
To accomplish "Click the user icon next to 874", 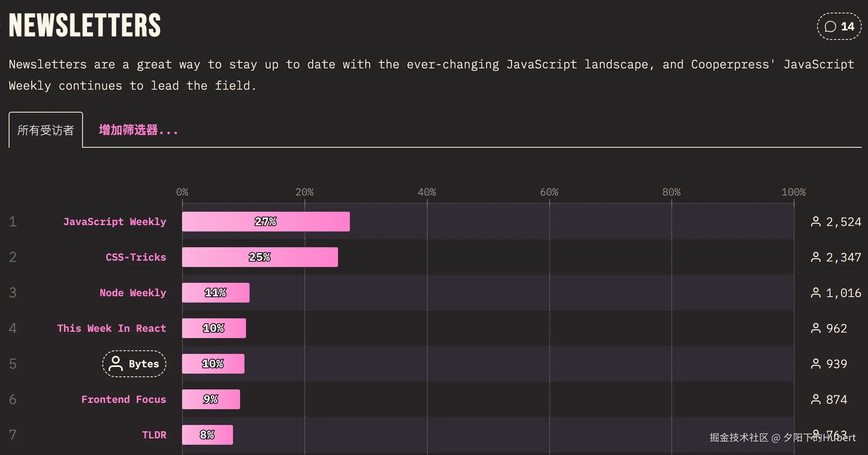I will click(x=815, y=399).
